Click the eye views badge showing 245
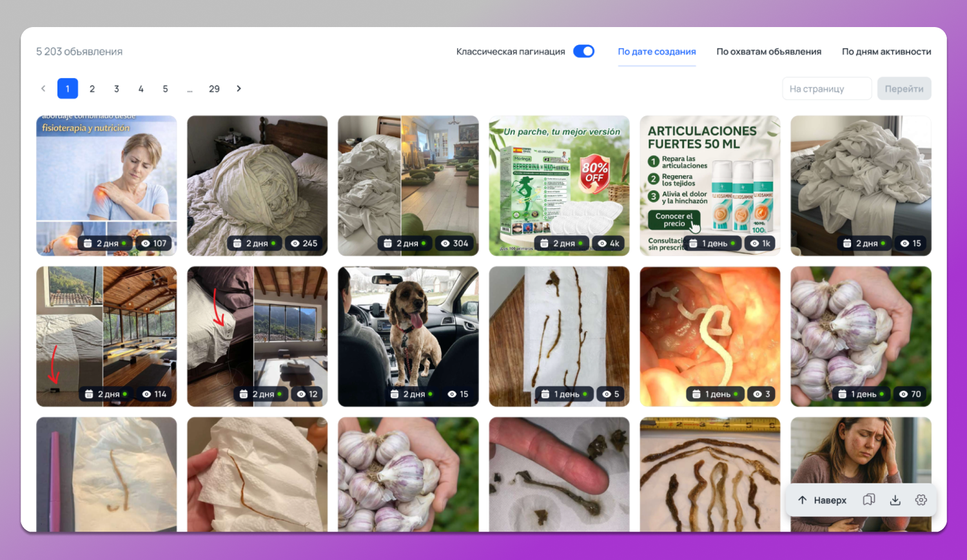The image size is (967, 560). click(304, 244)
